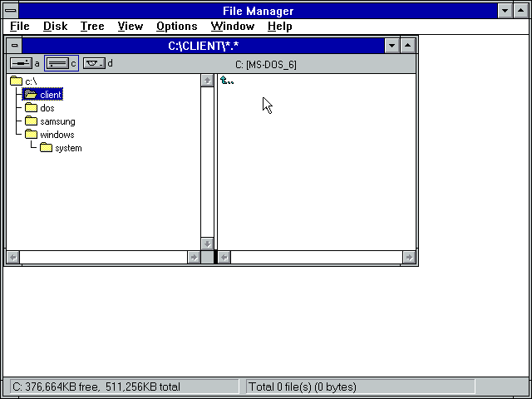Select the dos tree label
Viewport: 532px width, 399px height.
point(47,108)
